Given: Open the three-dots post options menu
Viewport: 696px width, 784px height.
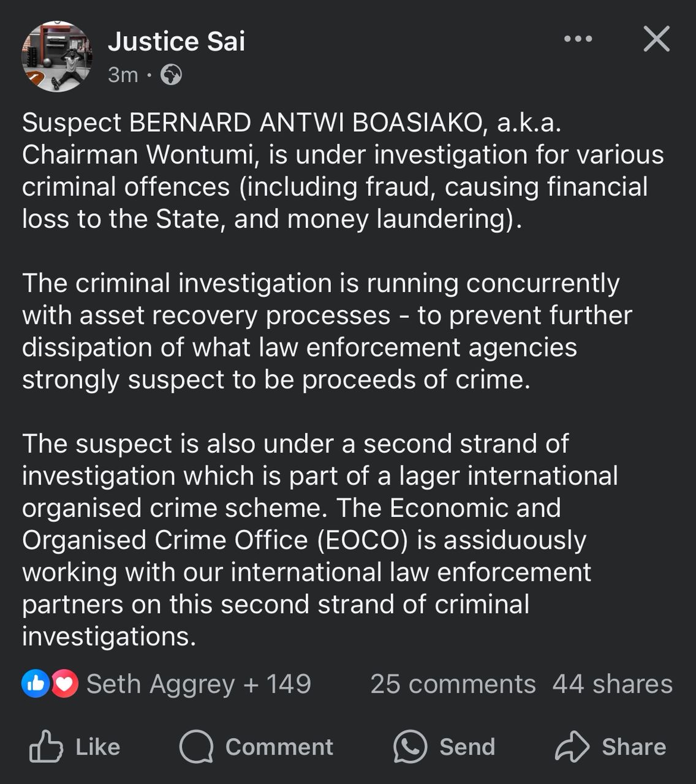Looking at the screenshot, I should tap(578, 39).
